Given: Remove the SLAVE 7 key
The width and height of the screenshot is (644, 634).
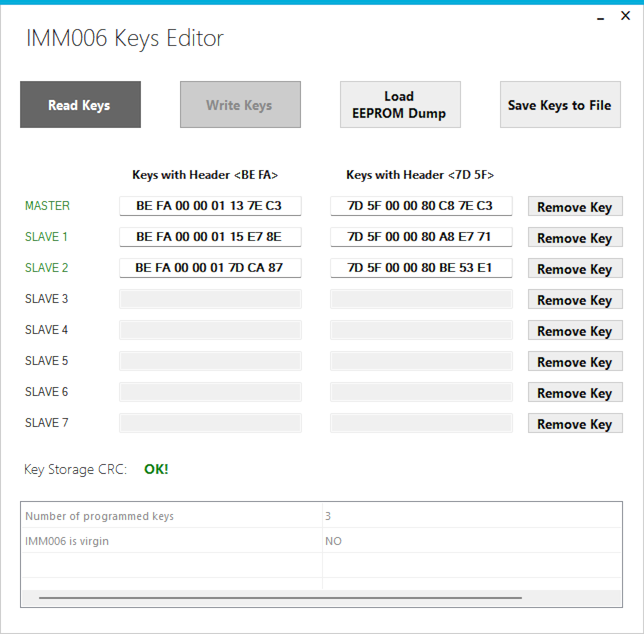Looking at the screenshot, I should (575, 423).
